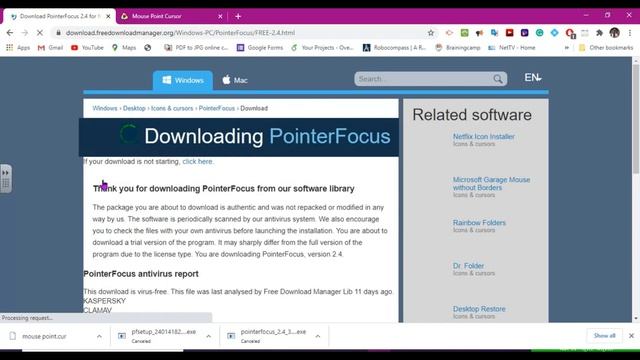The width and height of the screenshot is (640, 360).
Task: Expand the left side panel arrows
Action: pyautogui.click(x=5, y=173)
